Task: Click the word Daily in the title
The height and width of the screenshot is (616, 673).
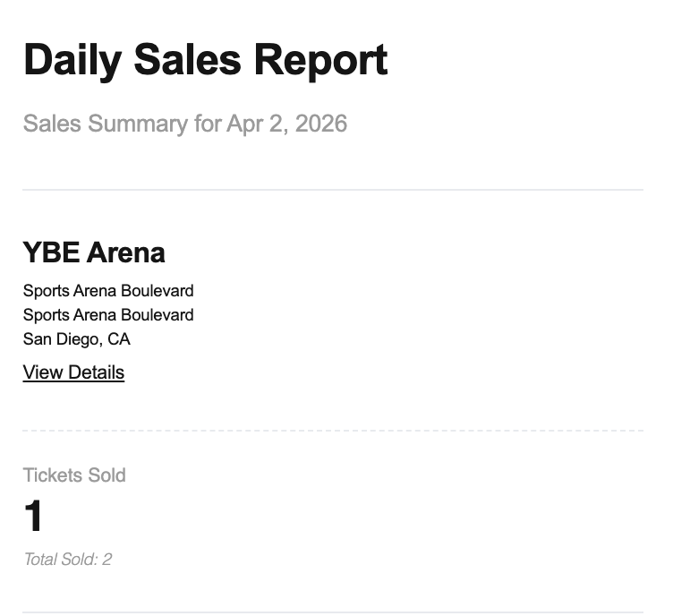Action: pos(72,60)
